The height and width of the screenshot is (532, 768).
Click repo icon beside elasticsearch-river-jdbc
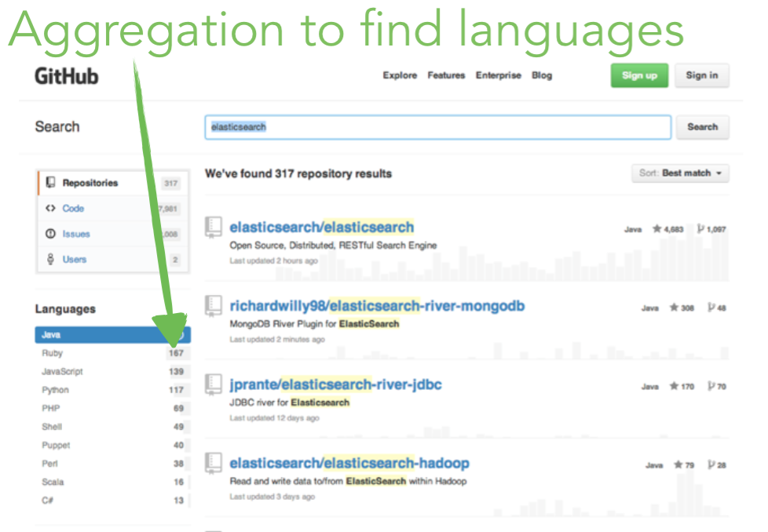(213, 385)
